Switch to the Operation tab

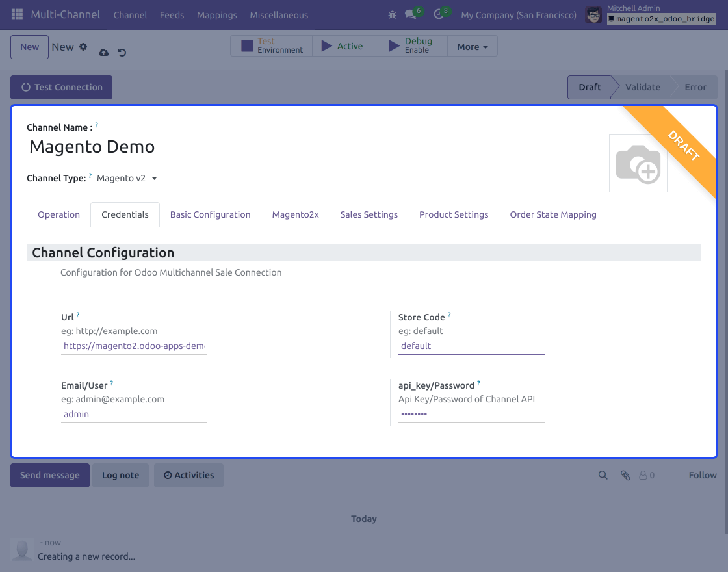59,214
